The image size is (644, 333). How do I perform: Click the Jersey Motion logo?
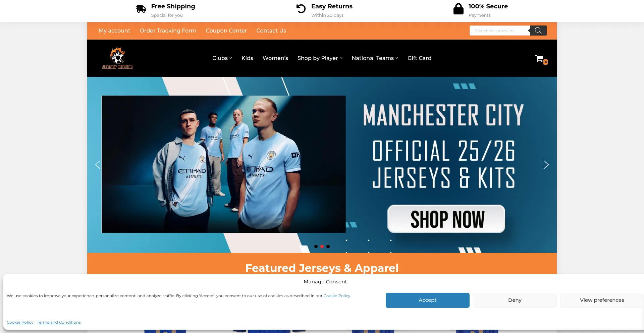(117, 58)
